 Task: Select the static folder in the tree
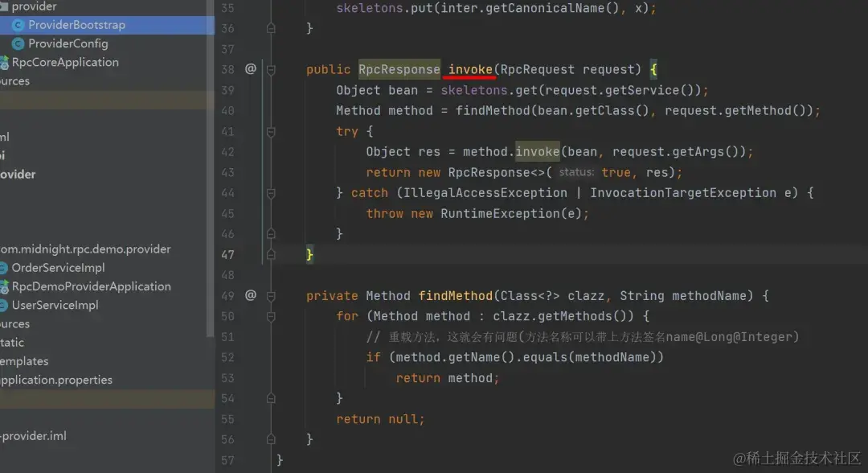(11, 343)
